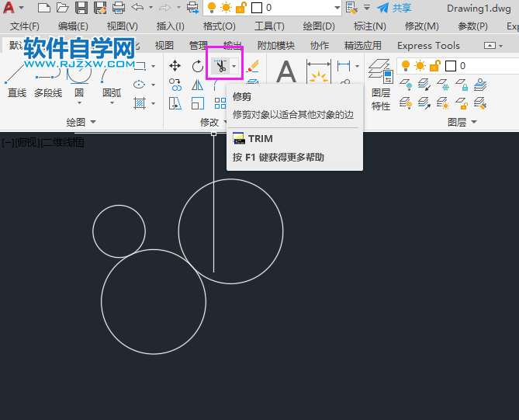This screenshot has height=420, width=519.
Task: Click the large lower-left circle in drawing
Action: 102,302
